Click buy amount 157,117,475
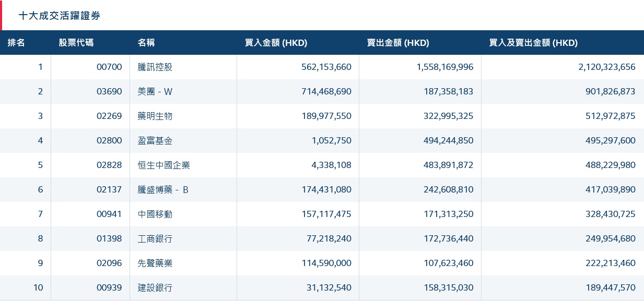The height and width of the screenshot is (301, 644). click(x=326, y=214)
